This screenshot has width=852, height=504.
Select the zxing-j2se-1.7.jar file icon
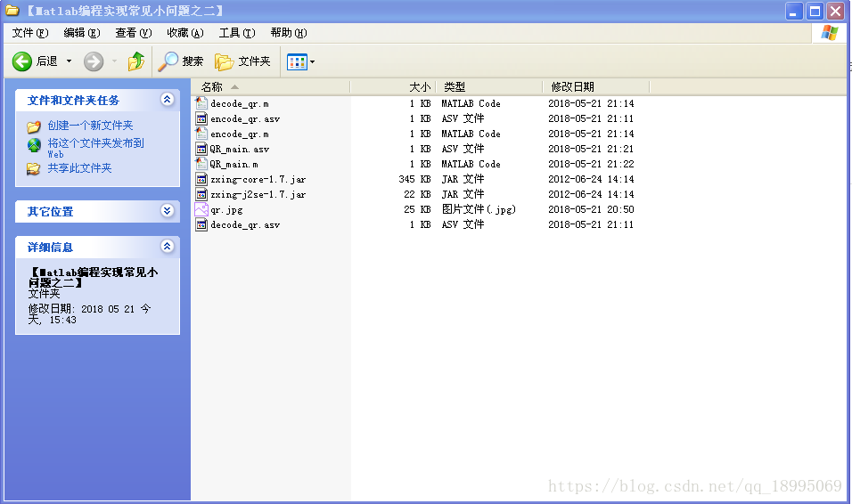pos(201,194)
